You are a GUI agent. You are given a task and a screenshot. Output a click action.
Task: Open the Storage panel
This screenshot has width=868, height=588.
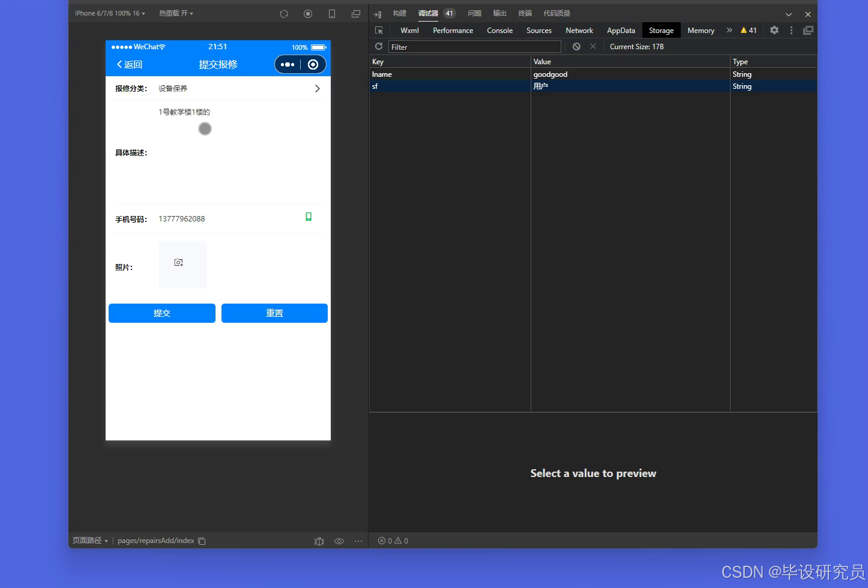tap(662, 30)
